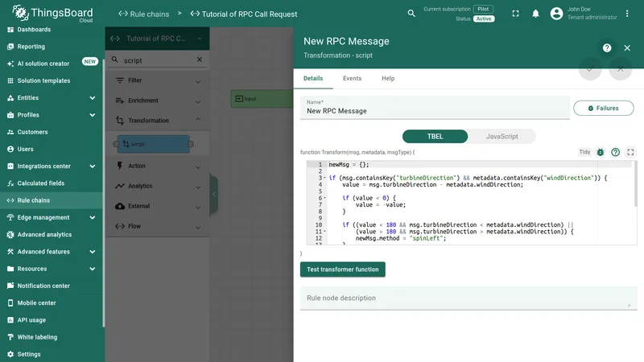Apply changes with the checkmark button
Image resolution: width=644 pixels, height=362 pixels.
pyautogui.click(x=590, y=69)
